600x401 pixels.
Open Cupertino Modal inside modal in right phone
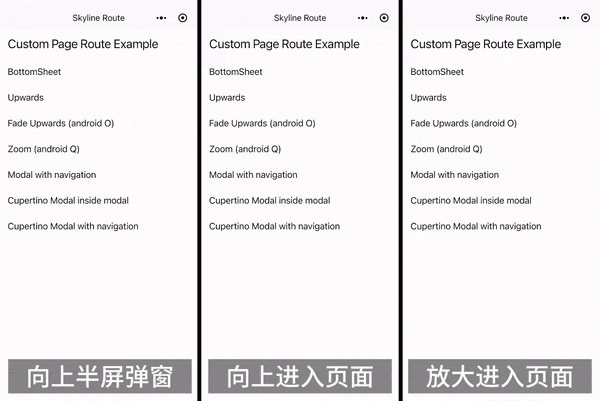(x=471, y=200)
